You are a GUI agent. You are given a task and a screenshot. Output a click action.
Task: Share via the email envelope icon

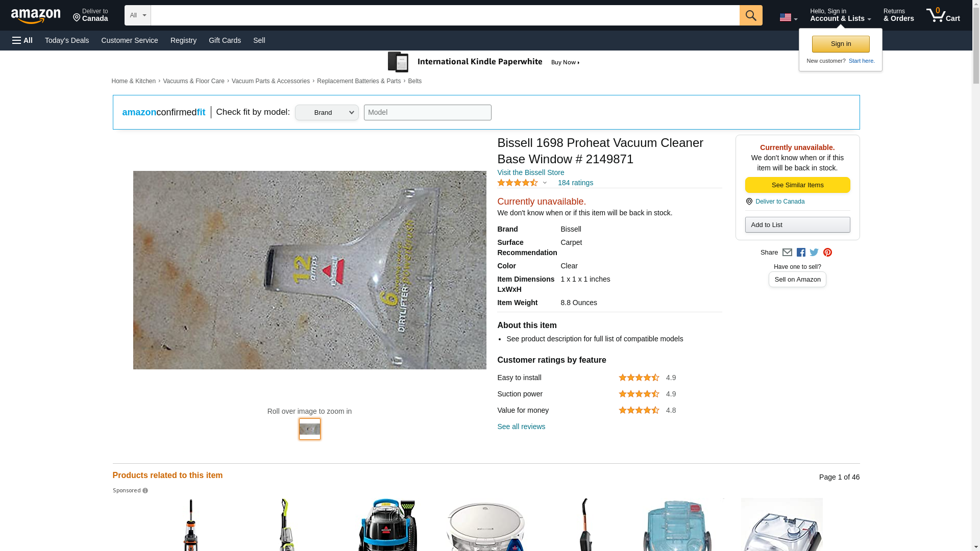[787, 253]
